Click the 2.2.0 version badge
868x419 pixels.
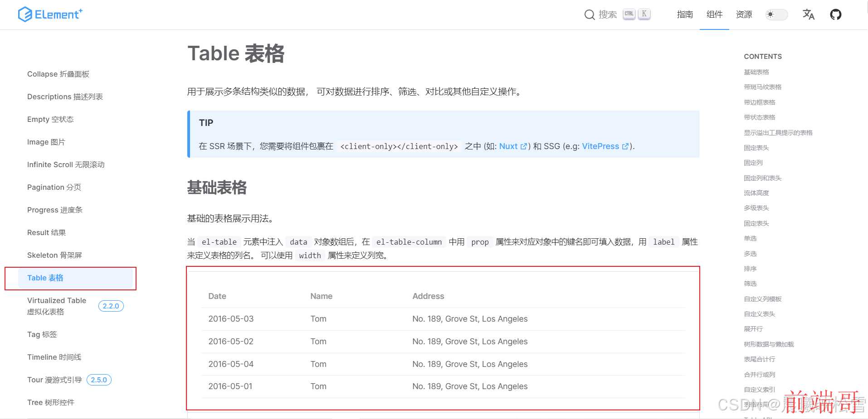(111, 306)
